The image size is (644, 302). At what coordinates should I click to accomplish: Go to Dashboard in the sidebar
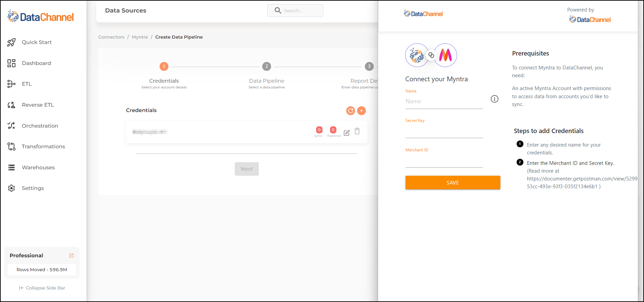tap(36, 63)
